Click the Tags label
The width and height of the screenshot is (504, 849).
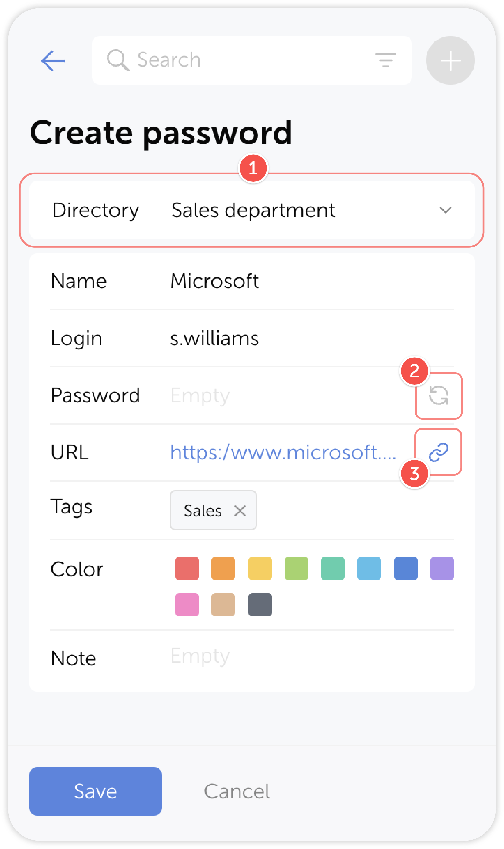click(x=71, y=507)
